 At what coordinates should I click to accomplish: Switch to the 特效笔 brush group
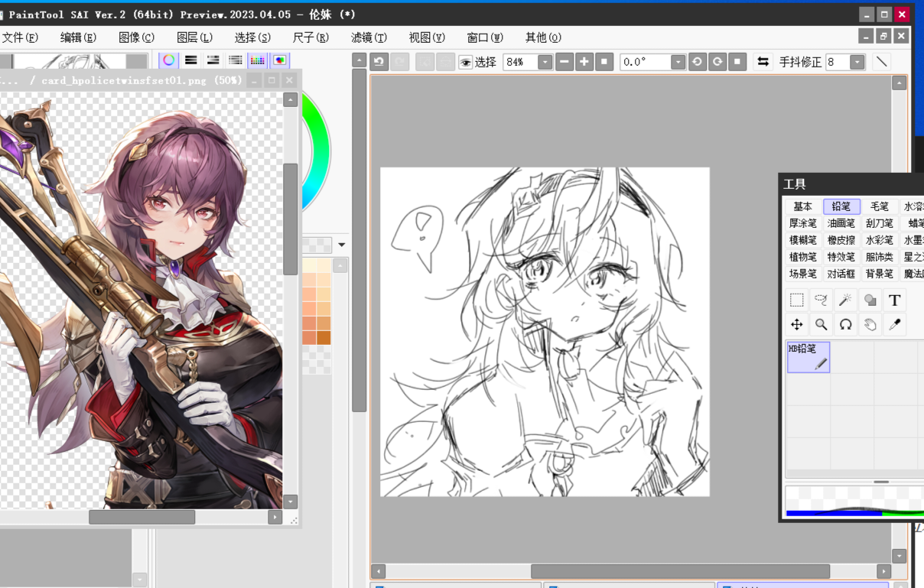[x=841, y=257]
